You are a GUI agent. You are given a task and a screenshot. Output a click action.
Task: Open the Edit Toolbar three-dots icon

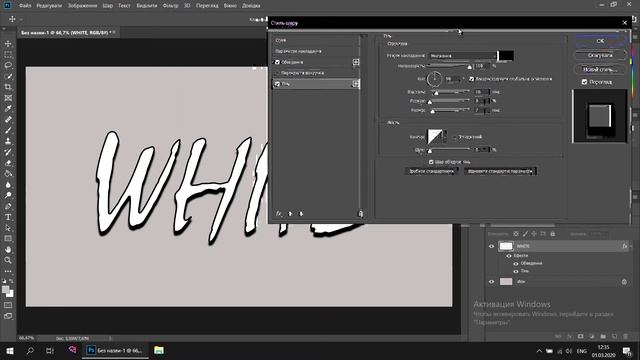click(8, 271)
